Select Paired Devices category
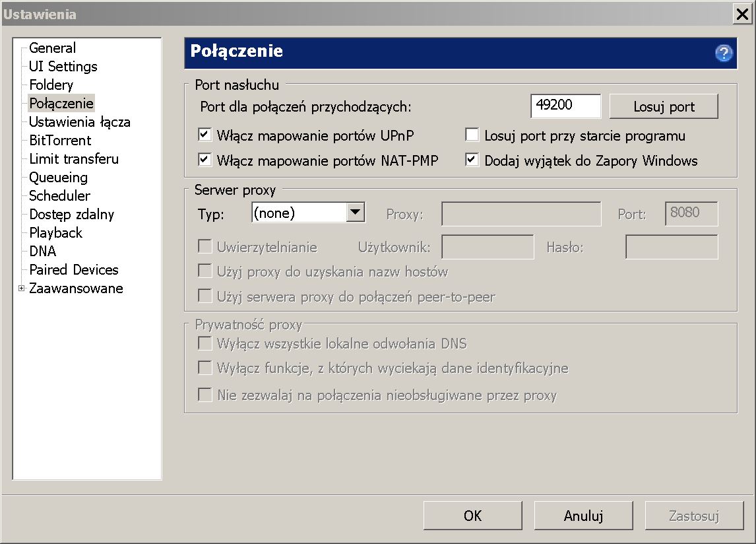The image size is (756, 544). (74, 269)
